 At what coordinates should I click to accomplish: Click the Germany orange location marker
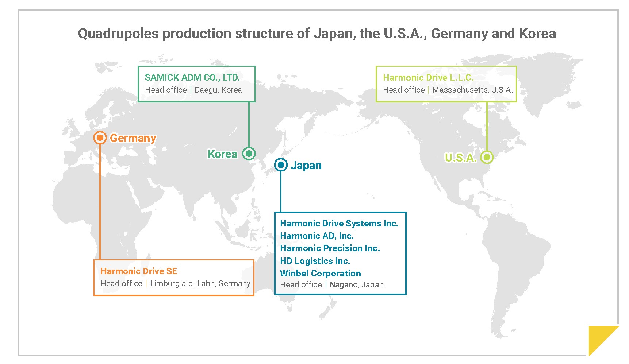tap(100, 138)
